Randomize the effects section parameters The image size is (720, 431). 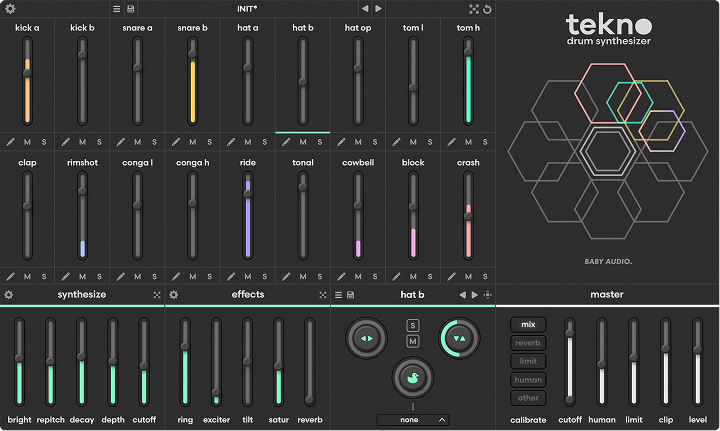[323, 295]
